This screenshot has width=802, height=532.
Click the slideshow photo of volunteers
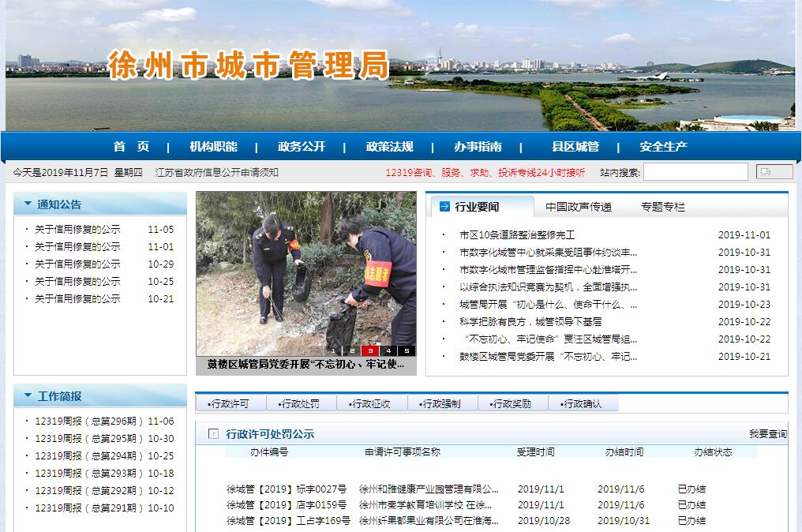pyautogui.click(x=305, y=268)
